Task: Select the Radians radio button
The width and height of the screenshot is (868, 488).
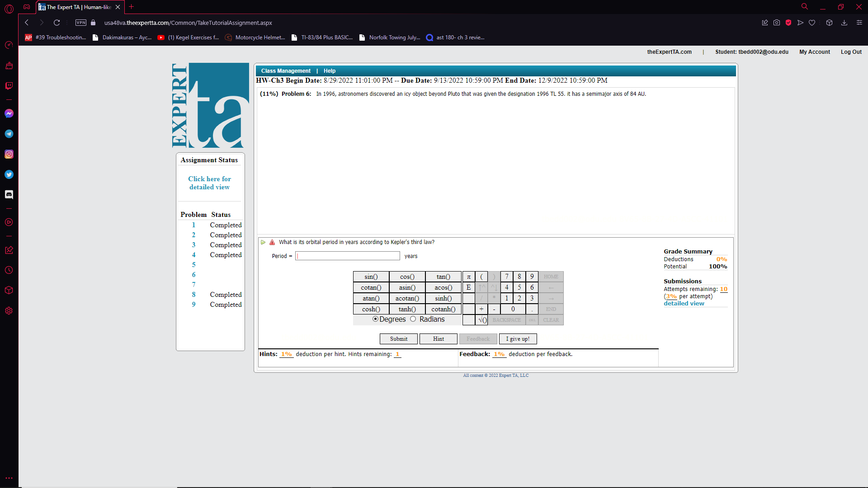Action: point(413,319)
